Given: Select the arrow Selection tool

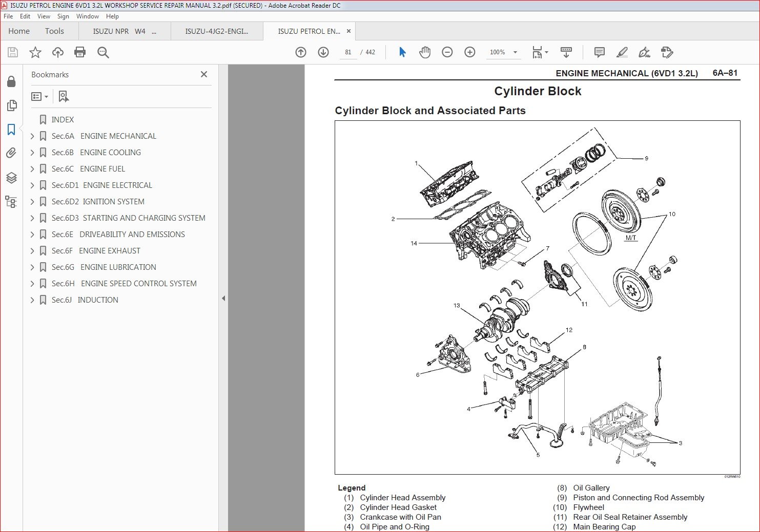Looking at the screenshot, I should pyautogui.click(x=402, y=52).
